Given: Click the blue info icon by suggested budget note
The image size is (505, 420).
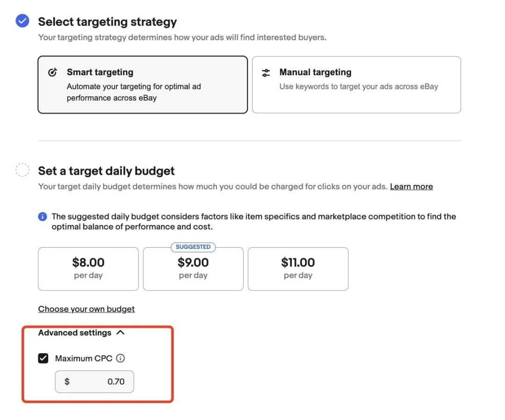Looking at the screenshot, I should click(43, 217).
